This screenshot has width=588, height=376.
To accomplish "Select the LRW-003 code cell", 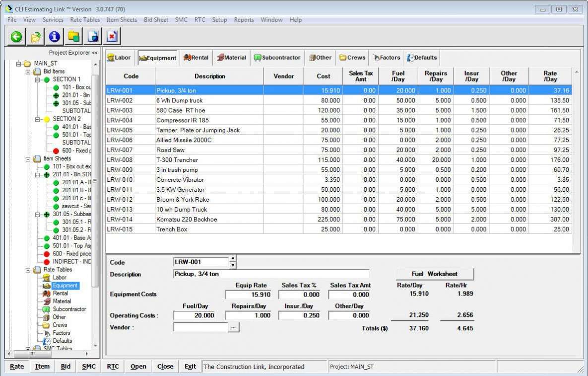I will 130,110.
